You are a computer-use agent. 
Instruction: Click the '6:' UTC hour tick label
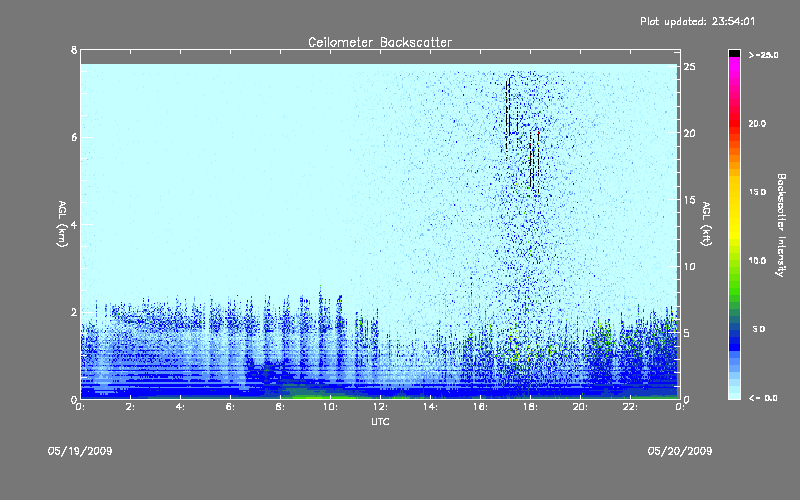click(x=231, y=407)
